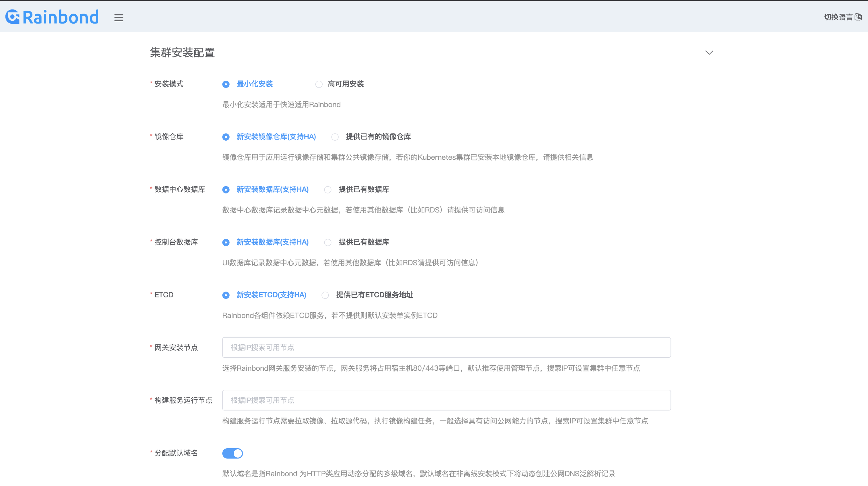The height and width of the screenshot is (486, 868).
Task: Open the 网关安装节点 node search box
Action: [x=446, y=347]
